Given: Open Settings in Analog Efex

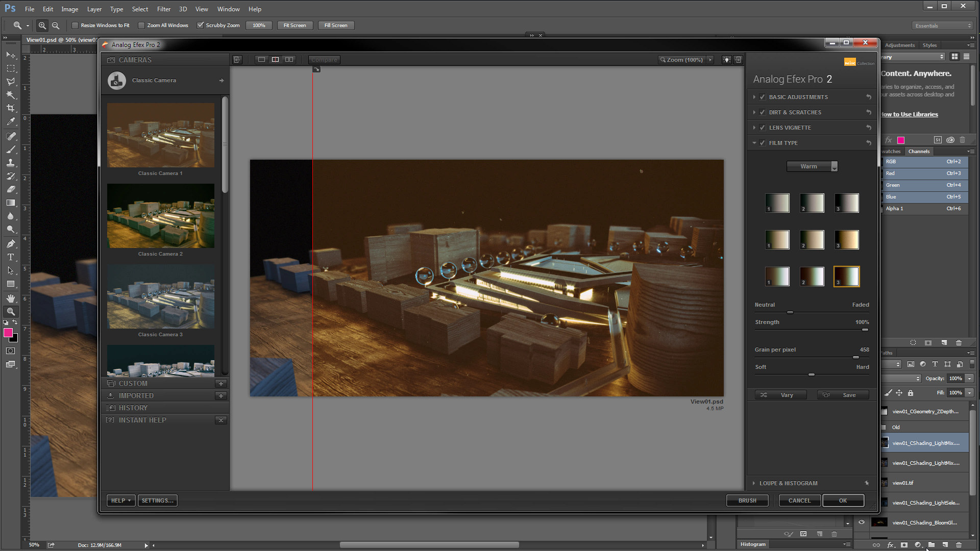Looking at the screenshot, I should tap(157, 500).
